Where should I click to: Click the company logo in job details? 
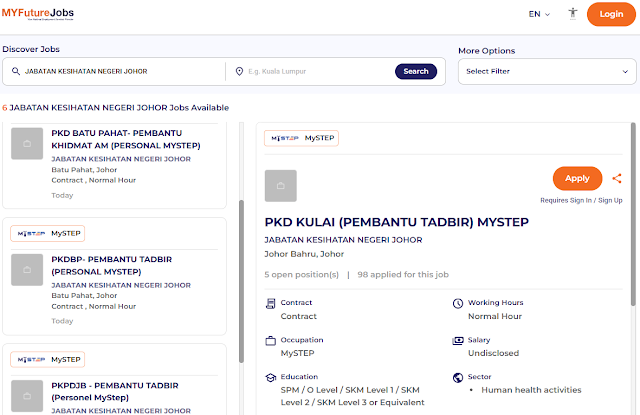click(281, 186)
